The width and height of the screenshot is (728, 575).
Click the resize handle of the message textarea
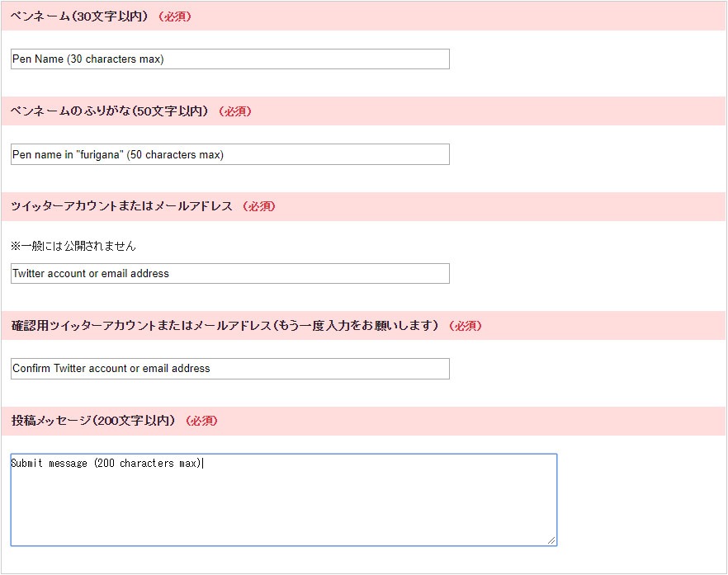tap(551, 540)
